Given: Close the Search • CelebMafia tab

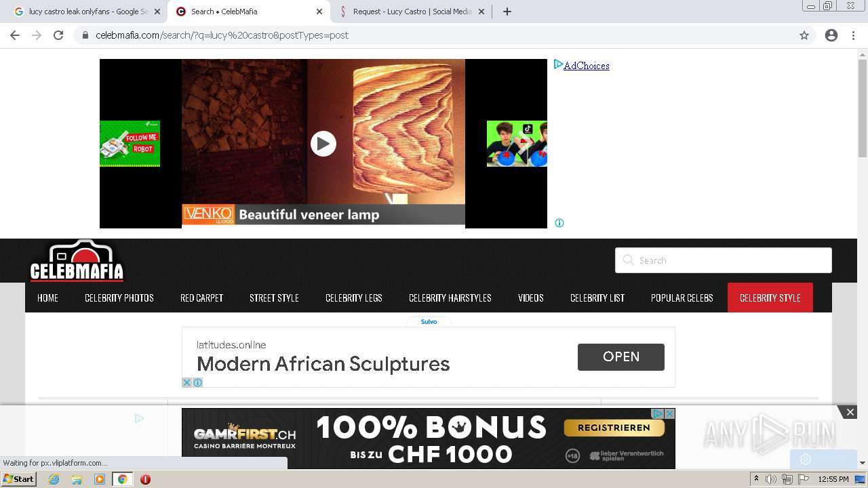Looking at the screenshot, I should (x=319, y=12).
